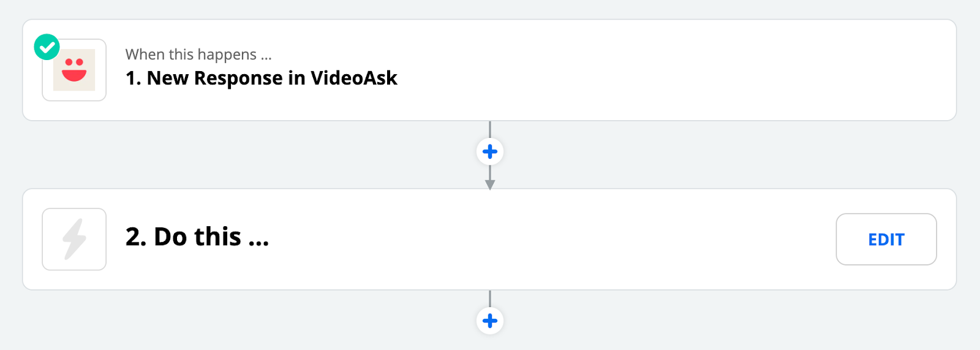
Task: Select the word "VideoAsk" in the trigger title
Action: (354, 78)
